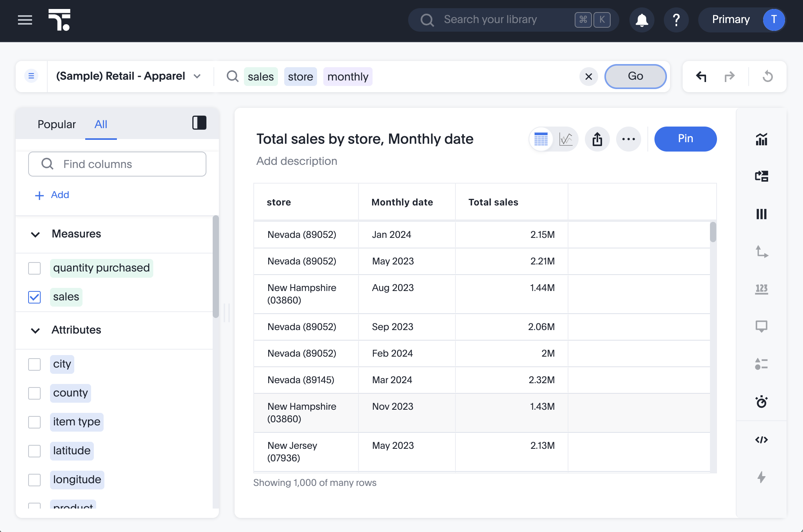Image resolution: width=803 pixels, height=532 pixels.
Task: Switch to the All tab
Action: (x=101, y=124)
